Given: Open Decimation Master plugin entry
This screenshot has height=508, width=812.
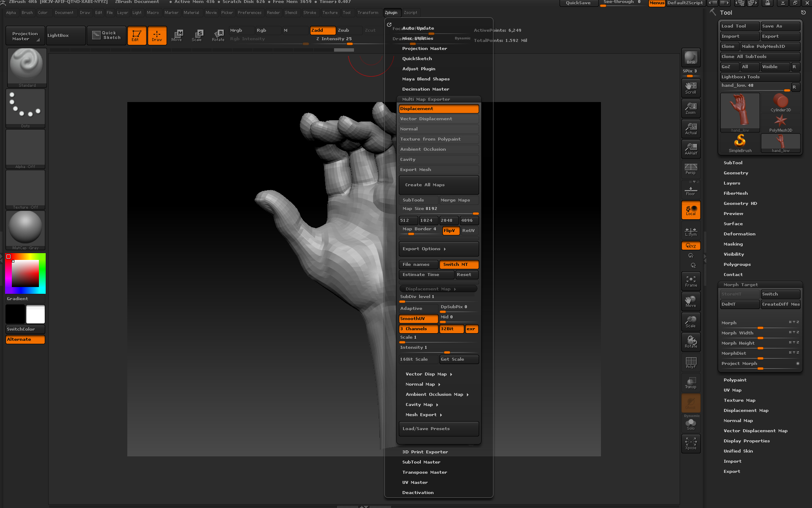Looking at the screenshot, I should (x=425, y=89).
